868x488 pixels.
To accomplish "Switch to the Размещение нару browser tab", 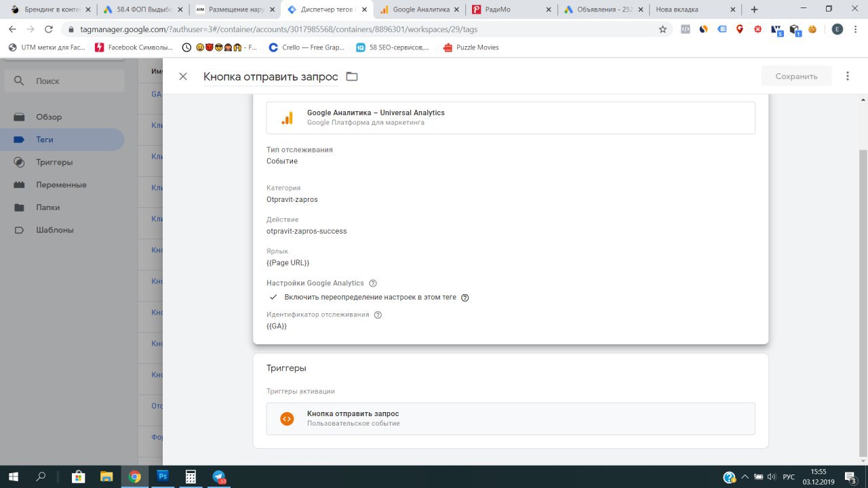I will tap(235, 9).
